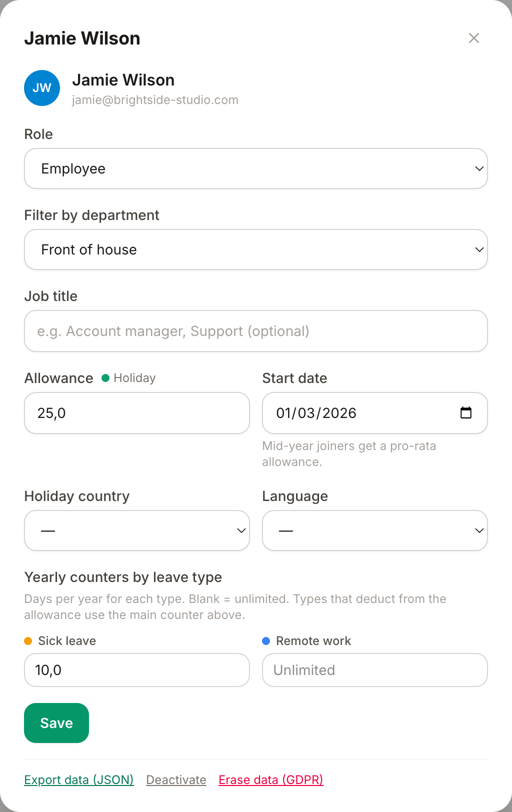Click the orange dot beside Sick leave
The width and height of the screenshot is (512, 812).
[x=28, y=641]
